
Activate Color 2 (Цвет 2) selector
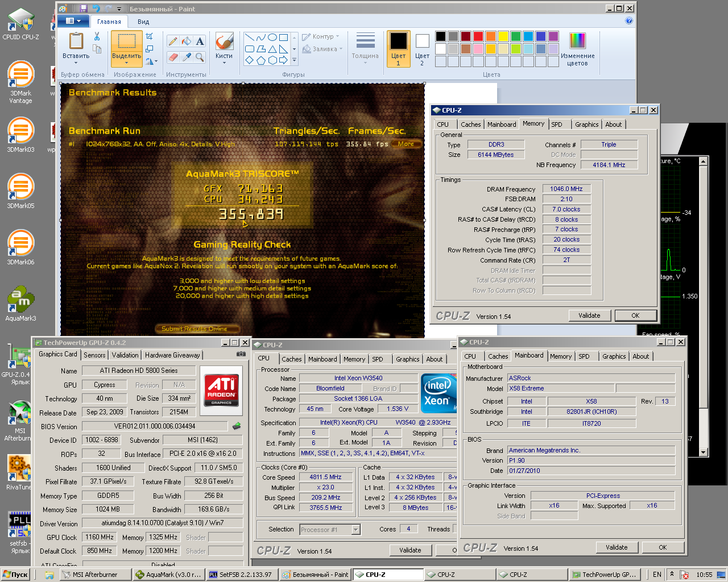click(x=422, y=49)
